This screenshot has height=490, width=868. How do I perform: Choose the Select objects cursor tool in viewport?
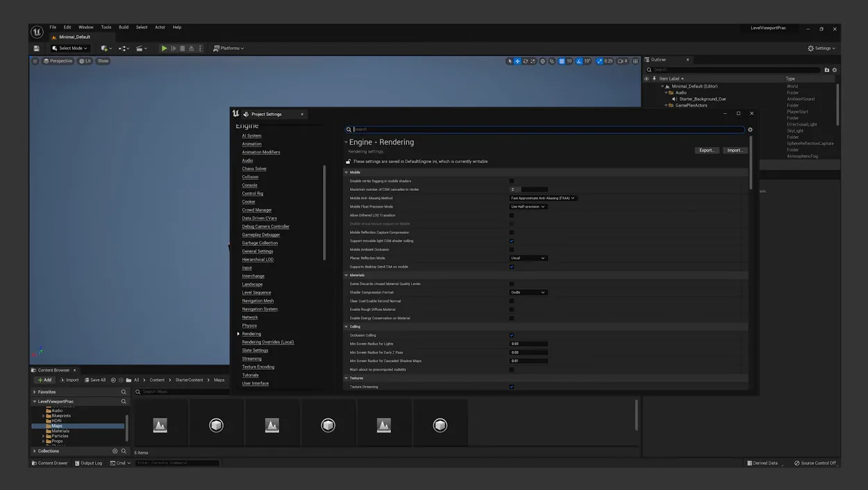510,61
